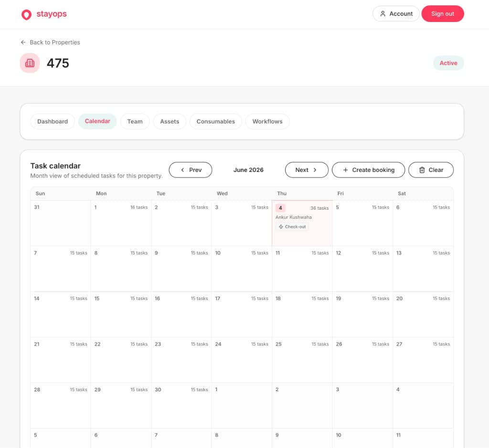Click the Task calendar heading

click(x=55, y=166)
